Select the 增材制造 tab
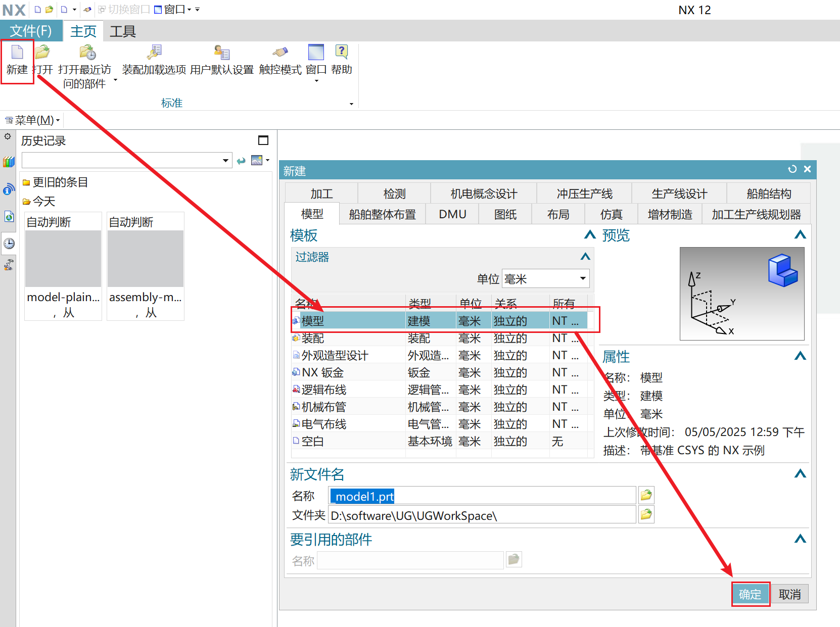840x627 pixels. coord(670,214)
